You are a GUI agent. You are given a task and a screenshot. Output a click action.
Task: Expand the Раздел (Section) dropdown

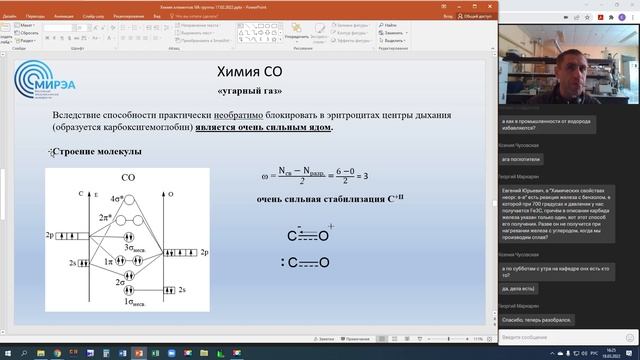[x=25, y=41]
